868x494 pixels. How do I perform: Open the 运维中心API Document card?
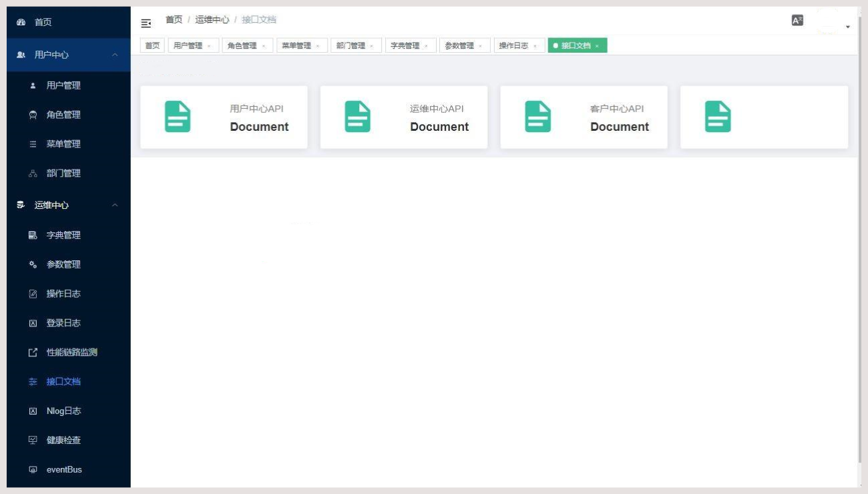(404, 117)
